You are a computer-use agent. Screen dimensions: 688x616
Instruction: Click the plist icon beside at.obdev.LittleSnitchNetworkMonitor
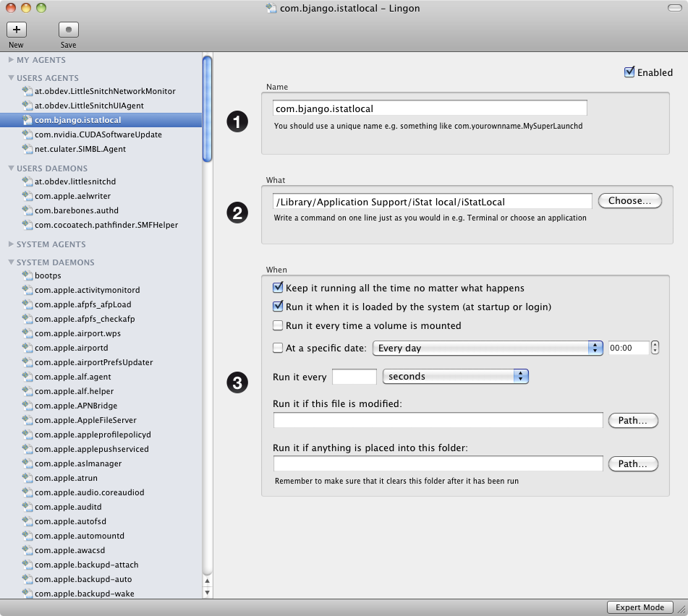click(27, 91)
